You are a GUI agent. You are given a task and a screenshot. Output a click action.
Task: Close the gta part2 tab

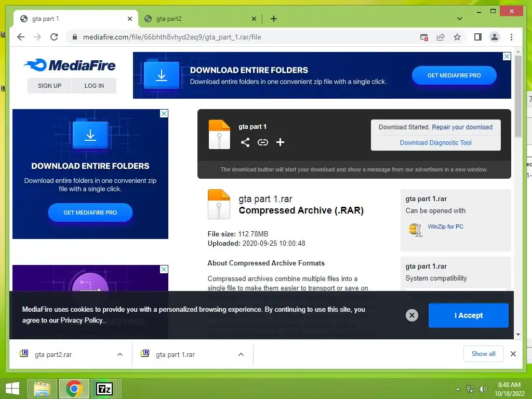[x=254, y=19]
